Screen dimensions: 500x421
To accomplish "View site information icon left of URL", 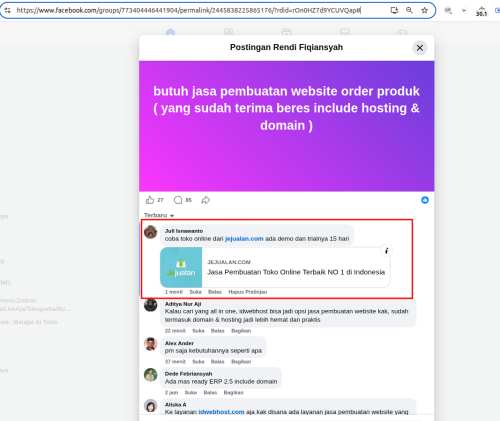I will [7, 10].
